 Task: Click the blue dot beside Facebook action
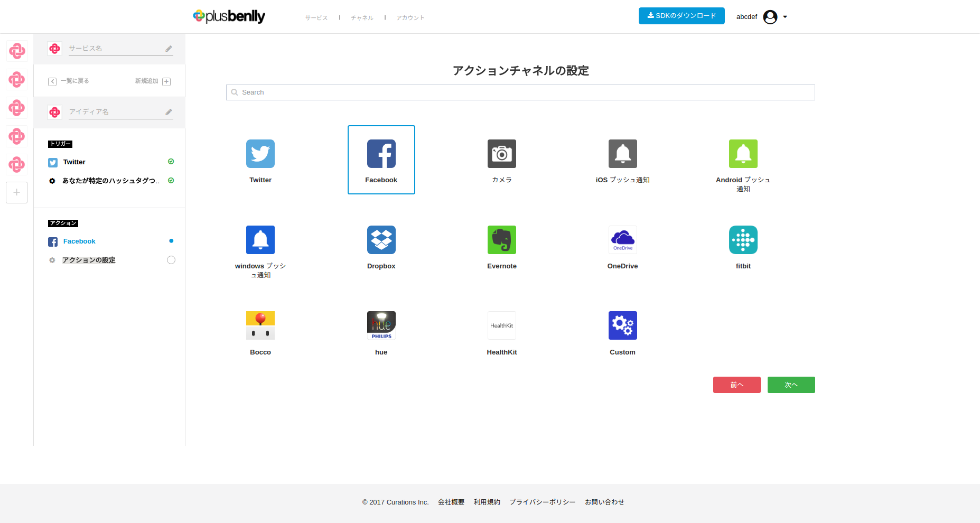coord(171,241)
